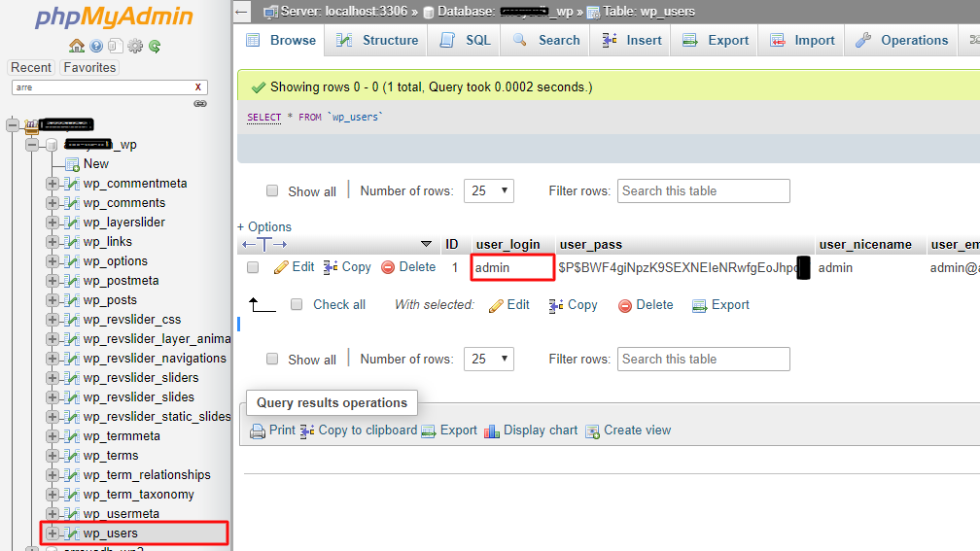Reload navigation panel with green refresh icon
This screenshot has height=551, width=980.
click(x=154, y=46)
